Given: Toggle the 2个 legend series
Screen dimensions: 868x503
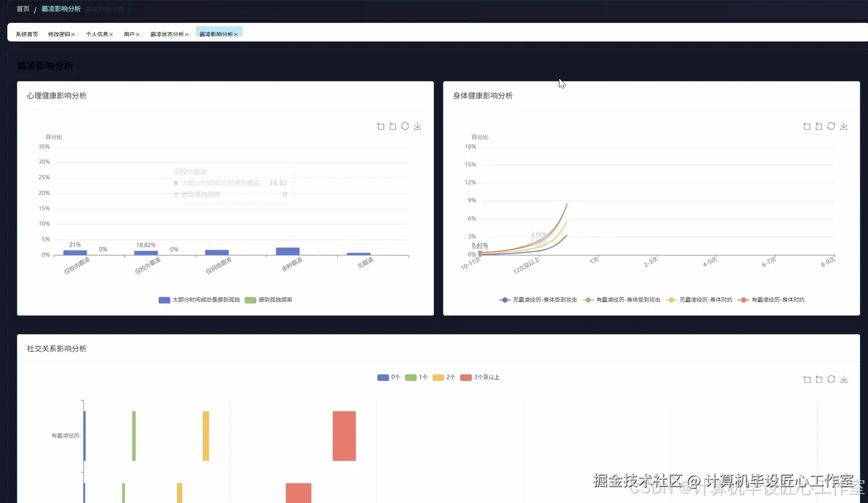Looking at the screenshot, I should pos(444,377).
